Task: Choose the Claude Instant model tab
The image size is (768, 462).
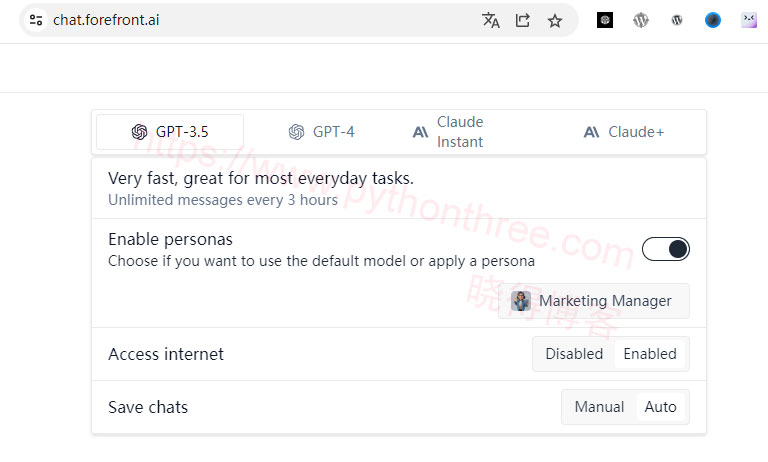Action: [448, 132]
